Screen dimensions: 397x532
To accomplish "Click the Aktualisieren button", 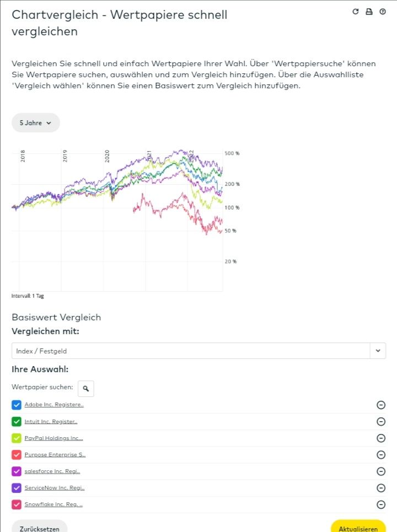I will [358, 528].
